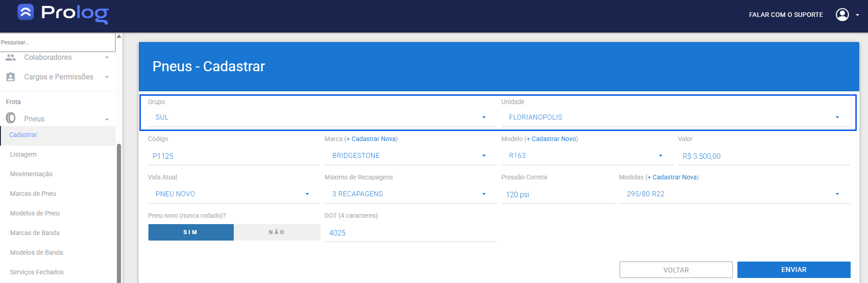The width and height of the screenshot is (868, 283).
Task: Go to Listagem in sidebar
Action: coord(23,154)
